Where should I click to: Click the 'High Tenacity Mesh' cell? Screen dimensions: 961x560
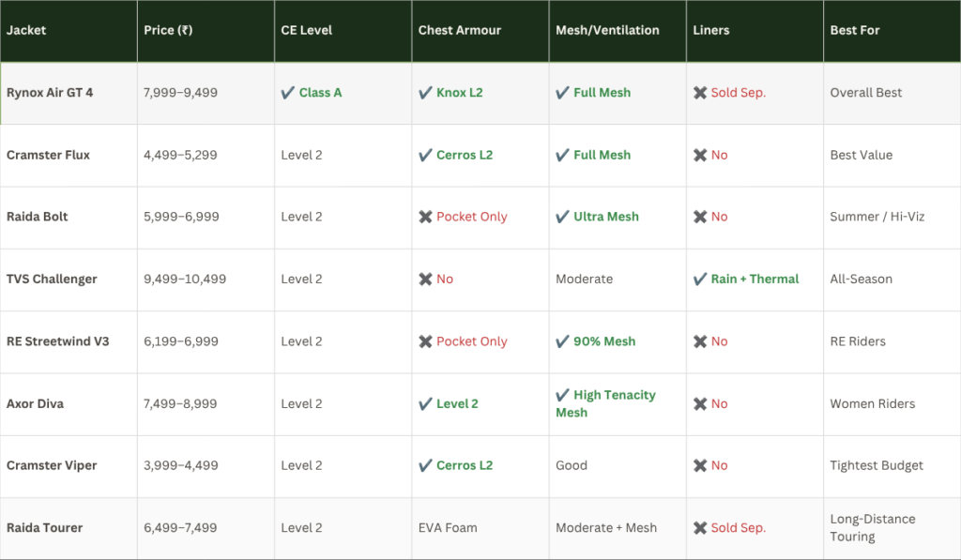click(605, 403)
